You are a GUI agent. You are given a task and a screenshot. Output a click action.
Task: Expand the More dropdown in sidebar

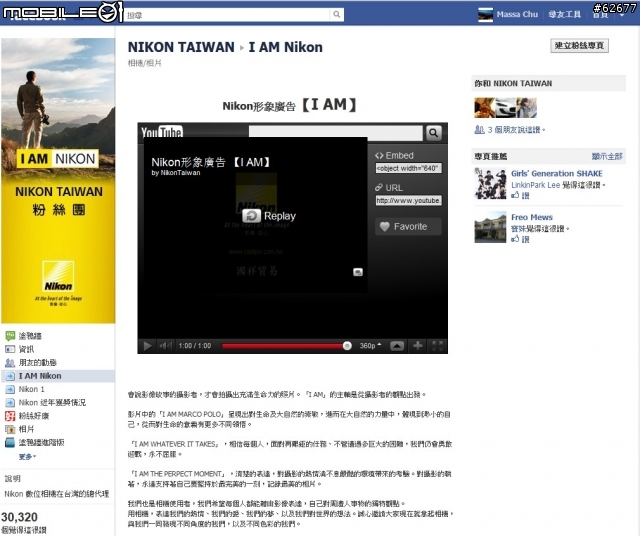[x=27, y=456]
